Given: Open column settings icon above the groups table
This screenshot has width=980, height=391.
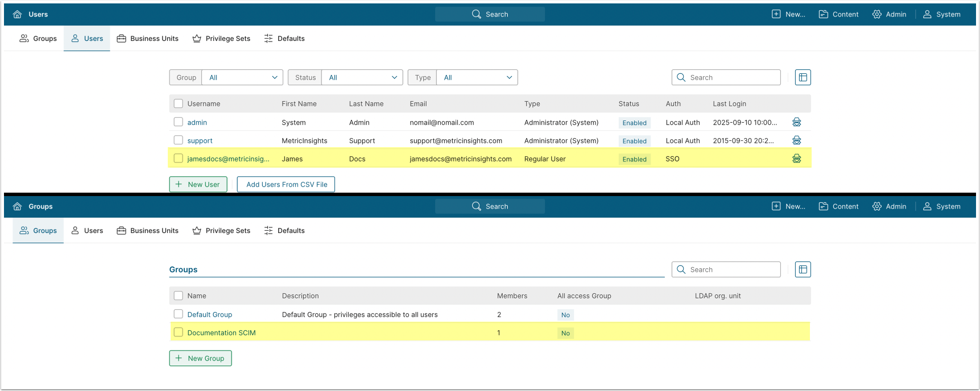Looking at the screenshot, I should [x=803, y=269].
